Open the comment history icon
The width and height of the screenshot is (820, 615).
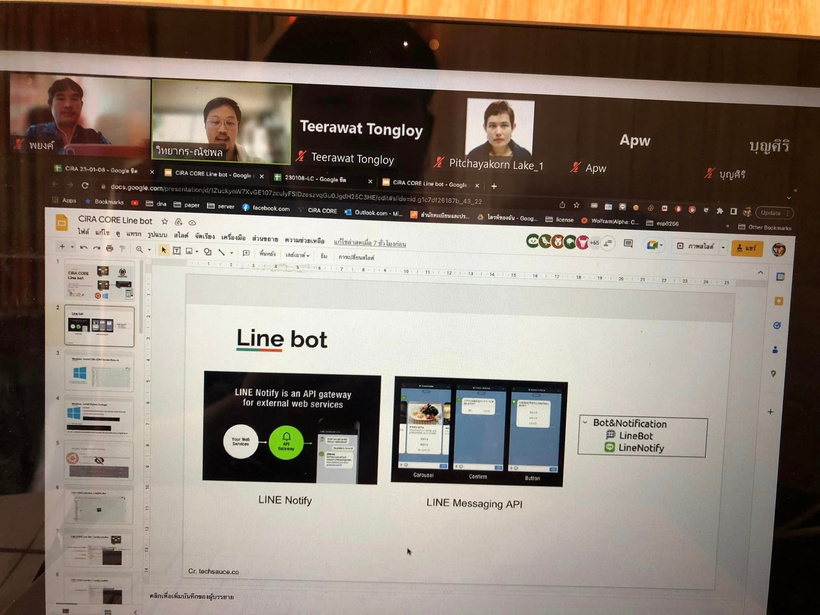pyautogui.click(x=630, y=244)
